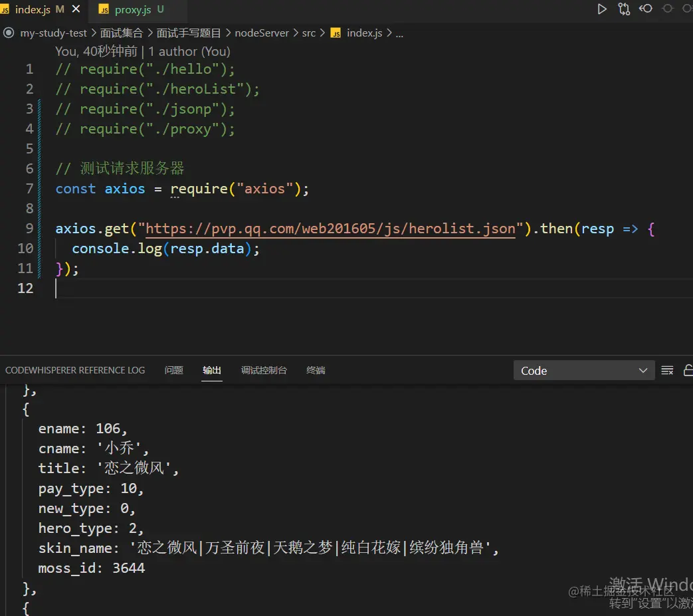Screen dimensions: 693x616
Task: Click JS file icon in the breadcrumb
Action: (336, 33)
